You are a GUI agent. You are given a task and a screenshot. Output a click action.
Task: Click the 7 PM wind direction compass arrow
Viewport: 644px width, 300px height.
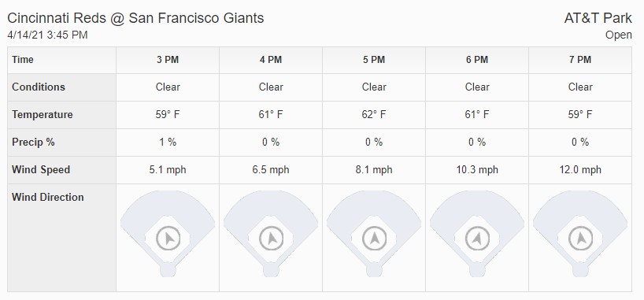580,239
